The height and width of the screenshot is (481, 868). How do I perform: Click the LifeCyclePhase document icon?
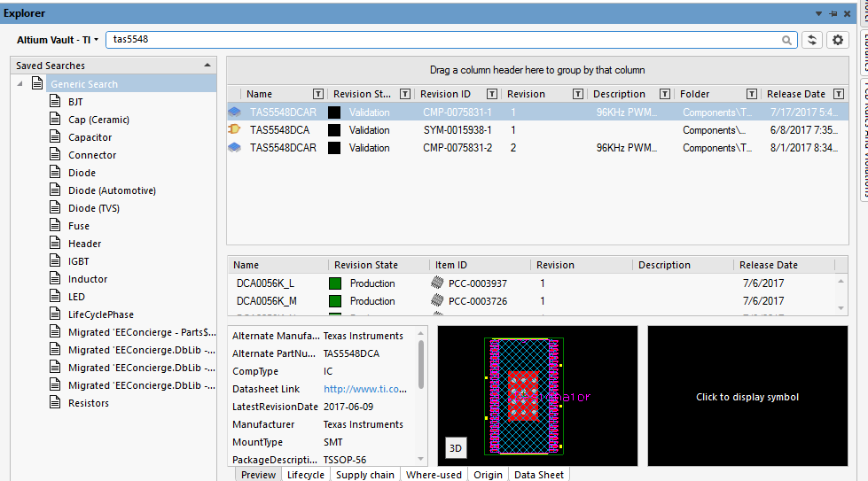coord(55,314)
